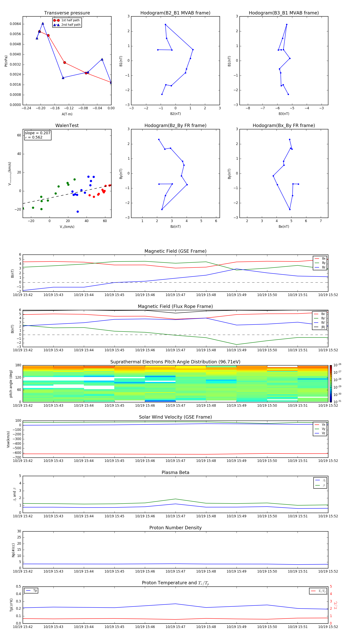Select "Bz'" in the Flux Rope legend
Viewport: 351px width, 644px height.
coord(320,323)
